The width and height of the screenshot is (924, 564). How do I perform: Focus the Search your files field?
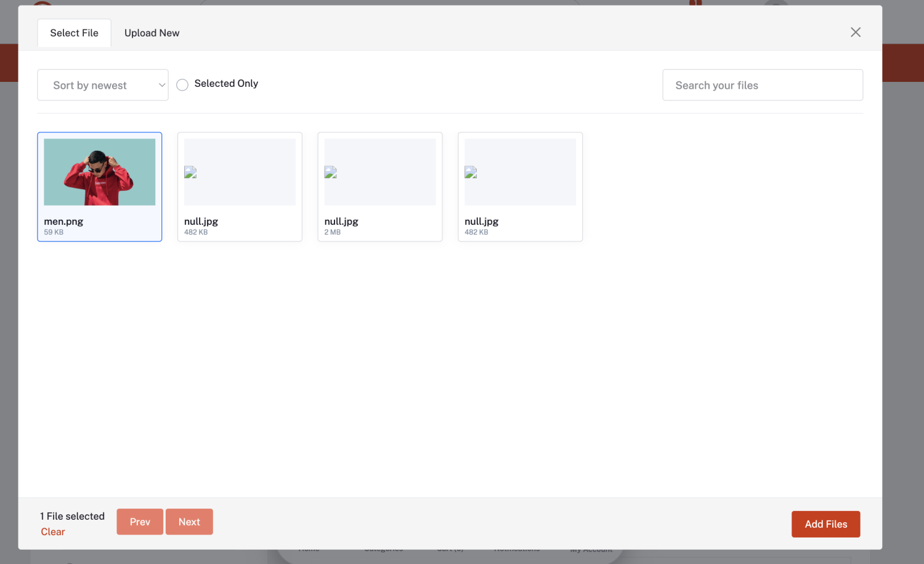762,85
